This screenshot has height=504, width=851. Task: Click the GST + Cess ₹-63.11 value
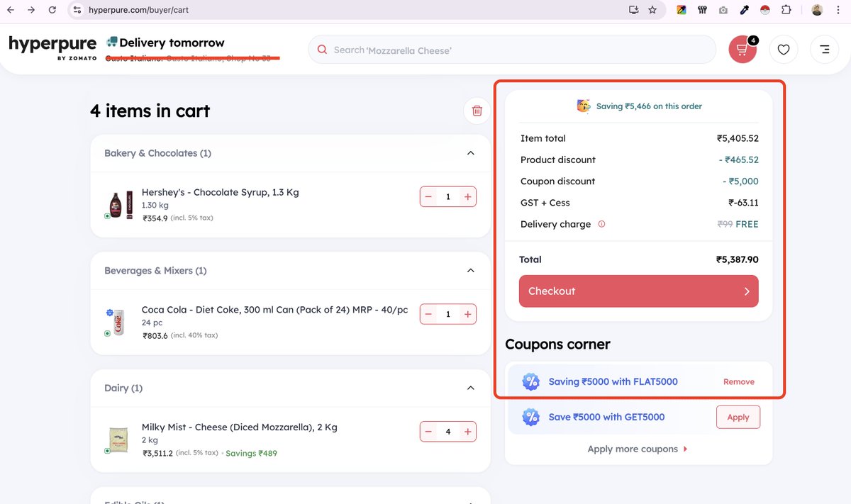click(743, 203)
